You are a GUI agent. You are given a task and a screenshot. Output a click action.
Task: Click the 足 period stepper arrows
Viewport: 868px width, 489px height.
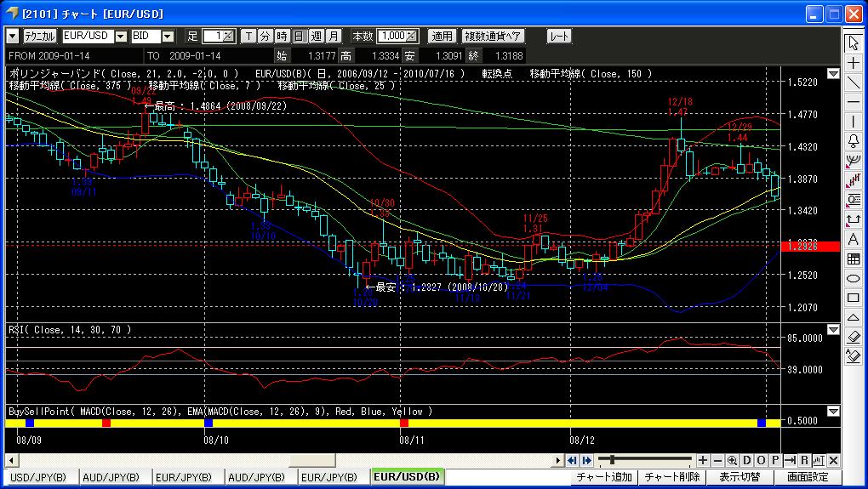point(229,37)
